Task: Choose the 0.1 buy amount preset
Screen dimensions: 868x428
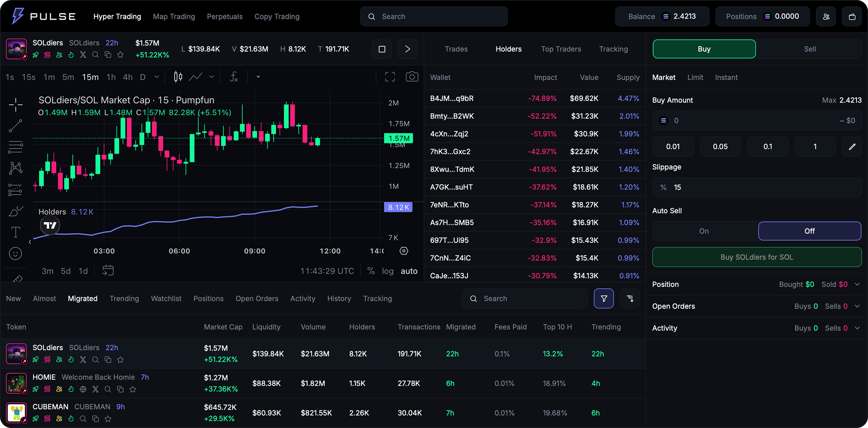Action: 768,146
